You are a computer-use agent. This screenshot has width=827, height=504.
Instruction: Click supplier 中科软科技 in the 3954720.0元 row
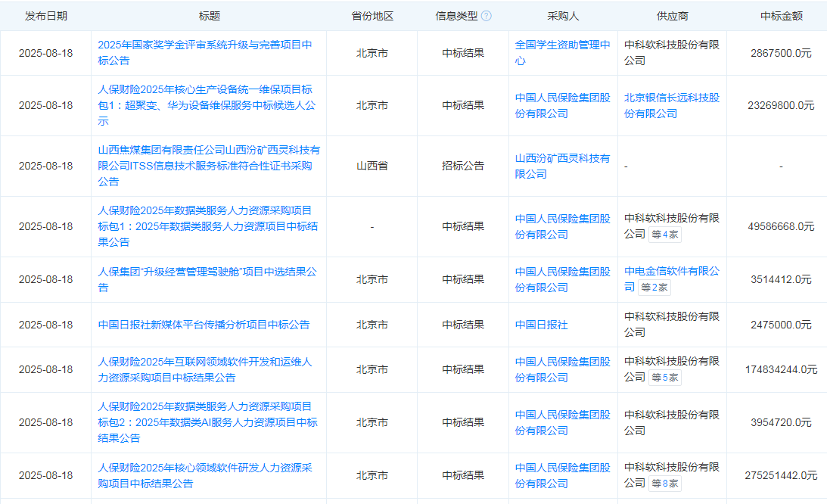point(672,423)
